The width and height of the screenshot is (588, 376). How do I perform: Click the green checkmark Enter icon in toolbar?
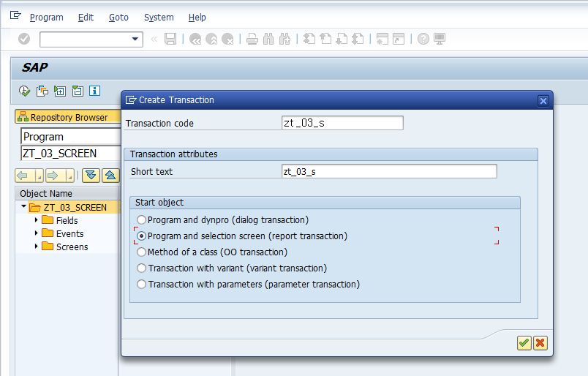(x=24, y=39)
